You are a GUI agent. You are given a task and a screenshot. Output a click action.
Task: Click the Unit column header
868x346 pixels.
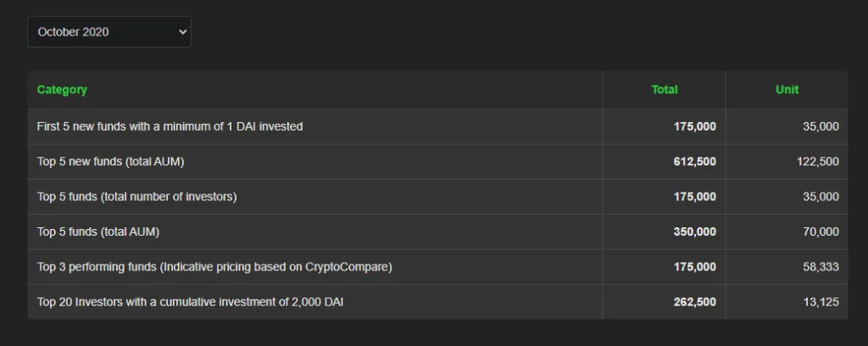click(787, 90)
